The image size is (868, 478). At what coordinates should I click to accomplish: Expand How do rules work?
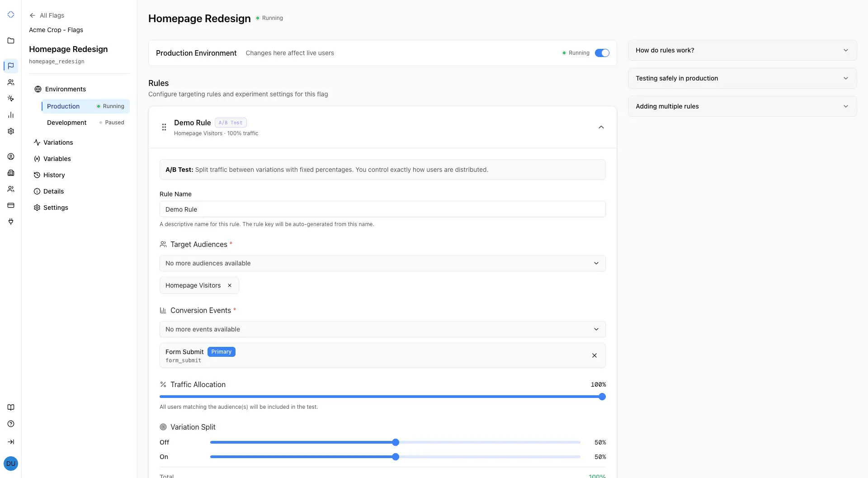click(x=742, y=50)
